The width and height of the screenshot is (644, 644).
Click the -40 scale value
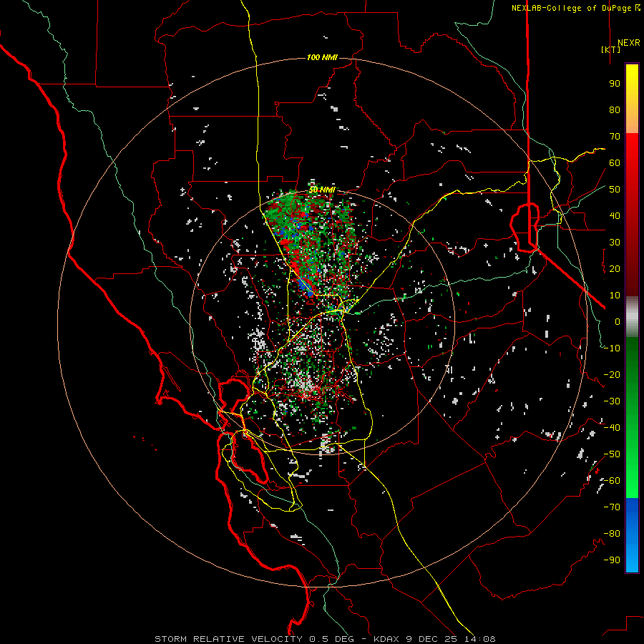tap(612, 428)
